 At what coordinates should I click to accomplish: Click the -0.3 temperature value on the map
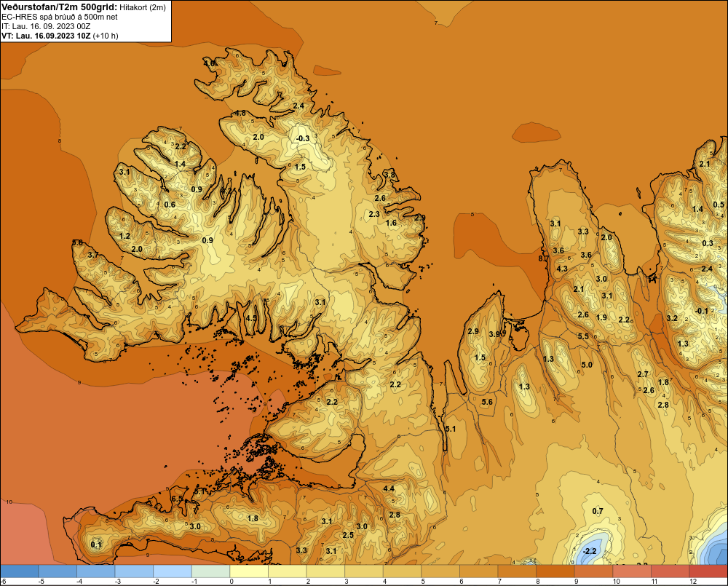tap(303, 138)
